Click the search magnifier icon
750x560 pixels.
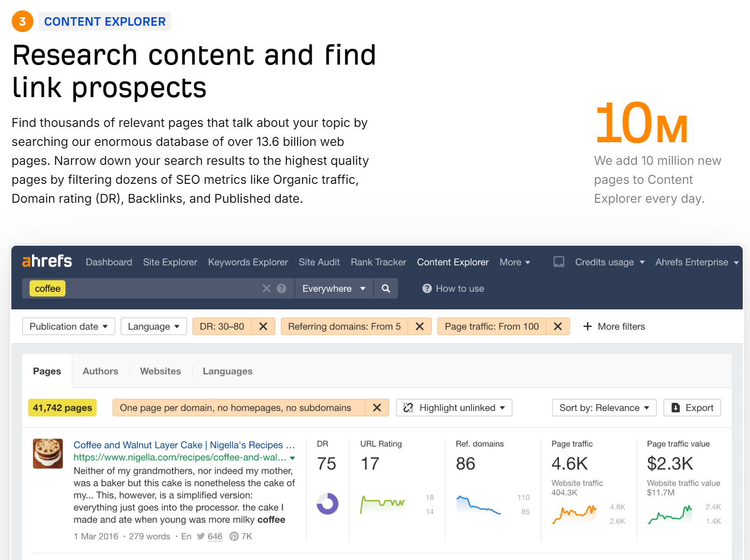[x=386, y=289]
